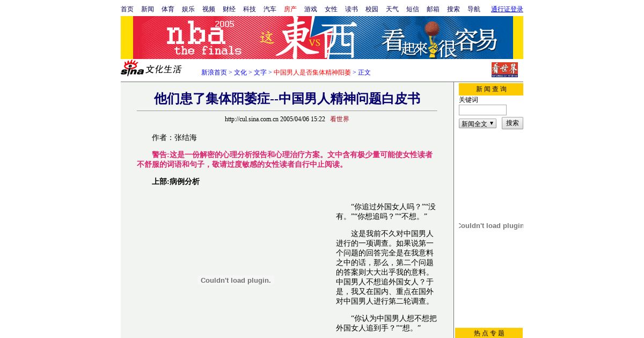
Task: Visit the 科技 section
Action: pos(250,9)
